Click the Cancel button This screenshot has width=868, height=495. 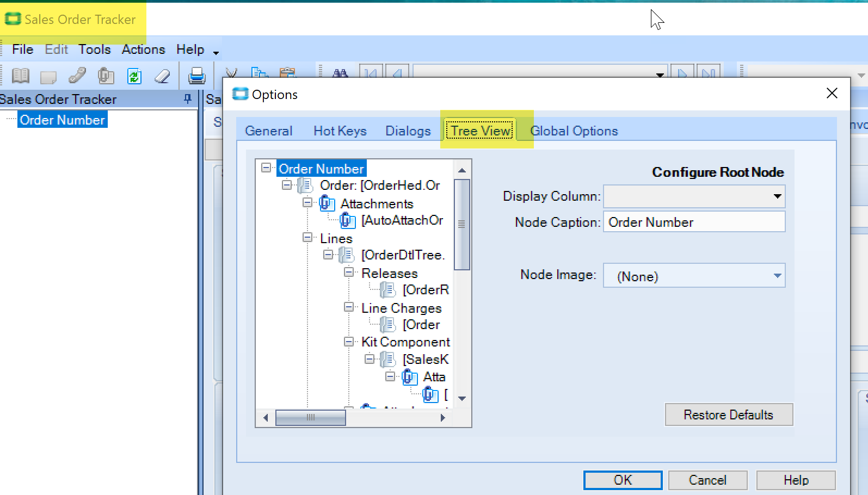(x=707, y=480)
